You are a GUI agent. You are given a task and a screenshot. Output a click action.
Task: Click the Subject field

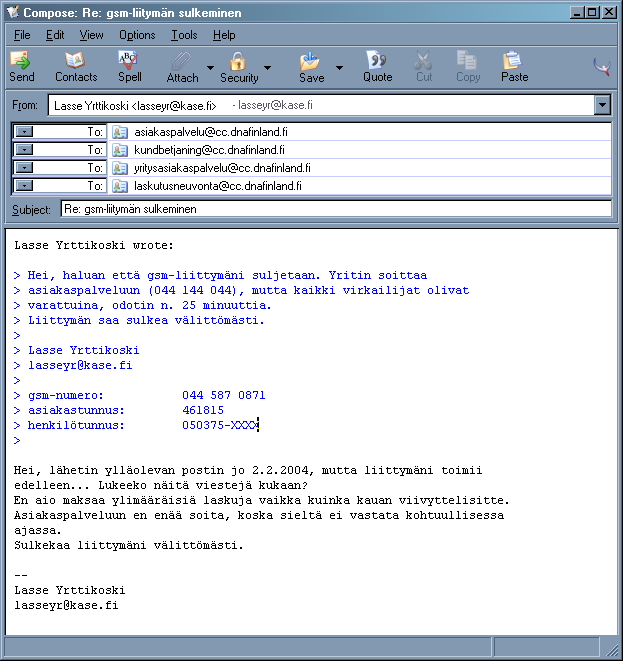pos(336,209)
